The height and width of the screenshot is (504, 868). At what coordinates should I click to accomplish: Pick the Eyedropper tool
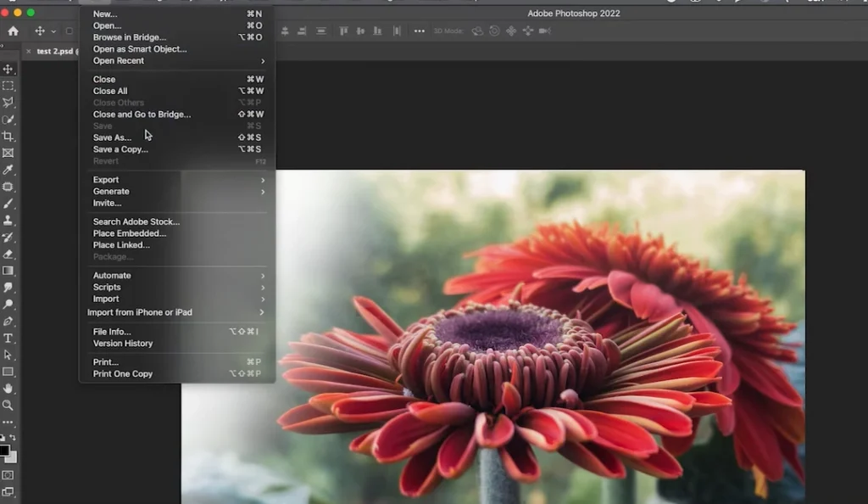[x=8, y=170]
